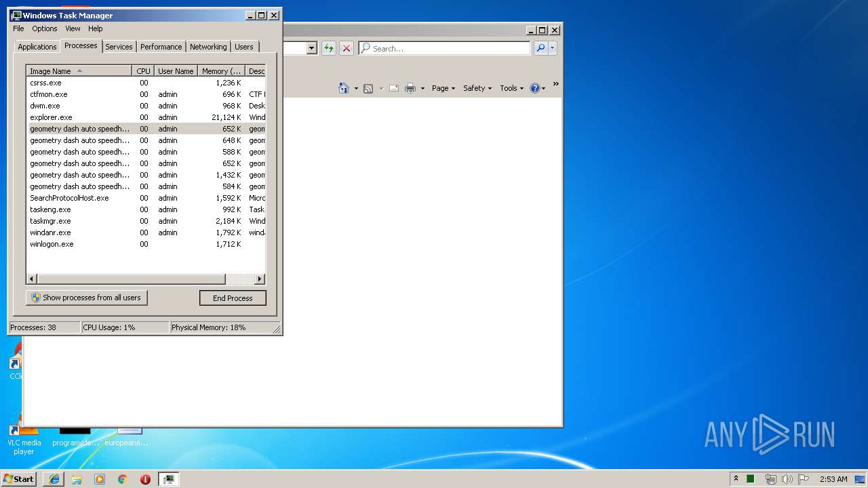Click the search magnifier button in Internet Explorer
Viewport: 868px width, 488px height.
point(540,48)
